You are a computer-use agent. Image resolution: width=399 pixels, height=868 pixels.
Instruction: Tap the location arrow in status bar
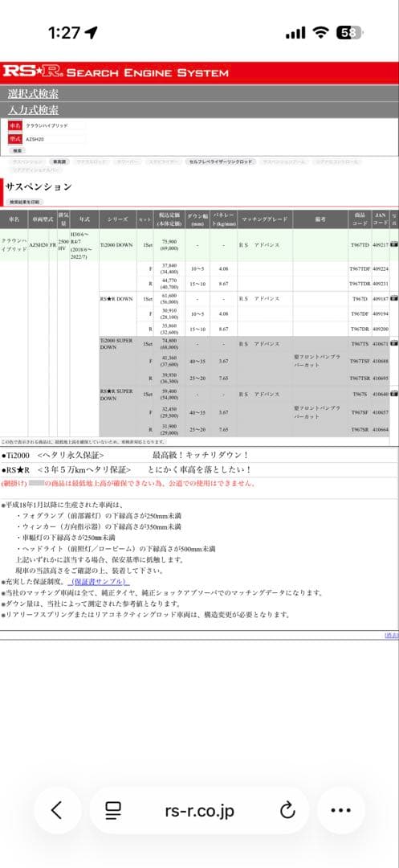click(91, 33)
